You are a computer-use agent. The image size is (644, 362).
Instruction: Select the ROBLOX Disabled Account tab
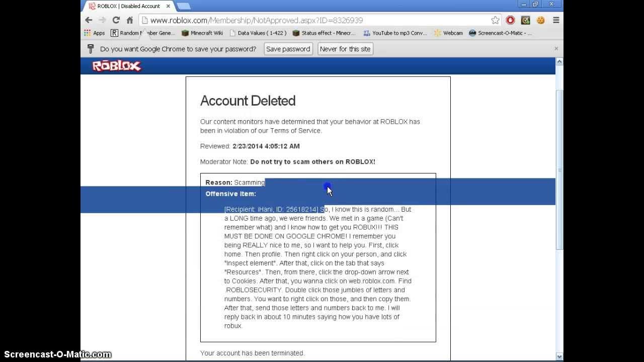(128, 6)
